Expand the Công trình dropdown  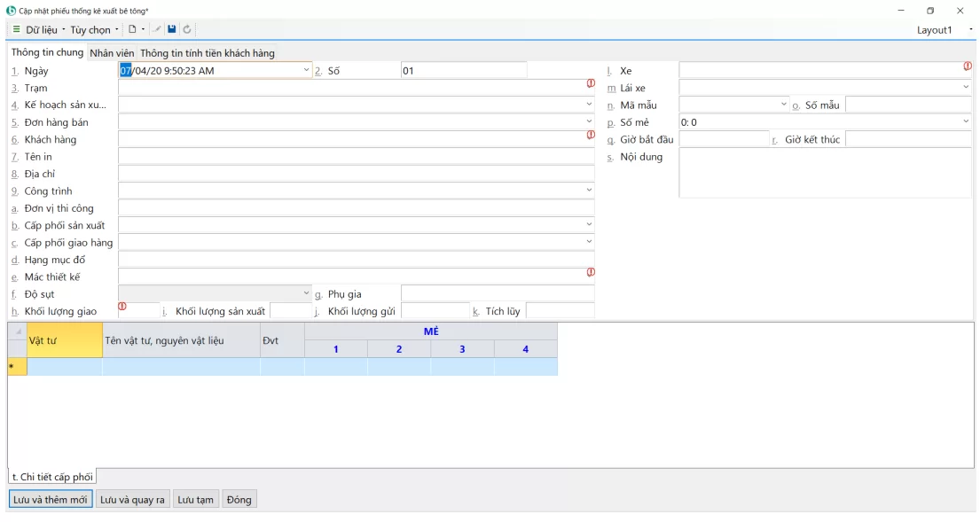pos(589,191)
